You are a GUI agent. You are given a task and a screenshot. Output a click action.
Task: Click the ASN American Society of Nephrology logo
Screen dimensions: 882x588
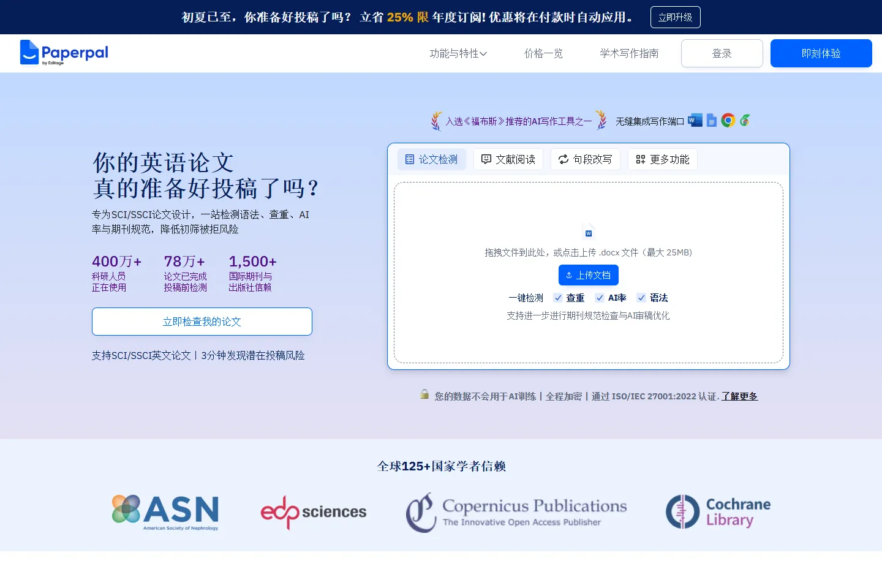165,512
